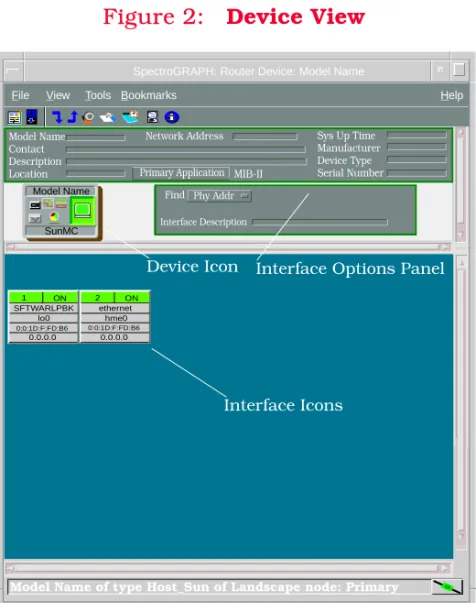Image resolution: width=476 pixels, height=603 pixels.
Task: Open the File menu
Action: 20,95
